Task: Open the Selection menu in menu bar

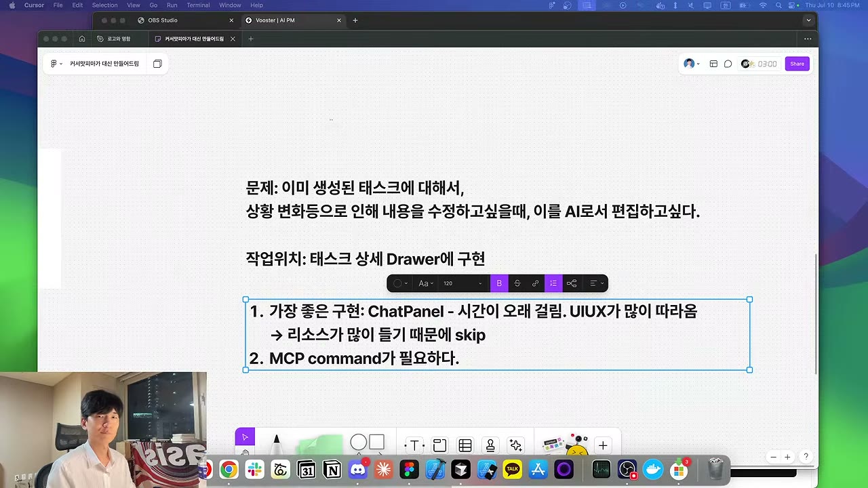Action: [104, 5]
